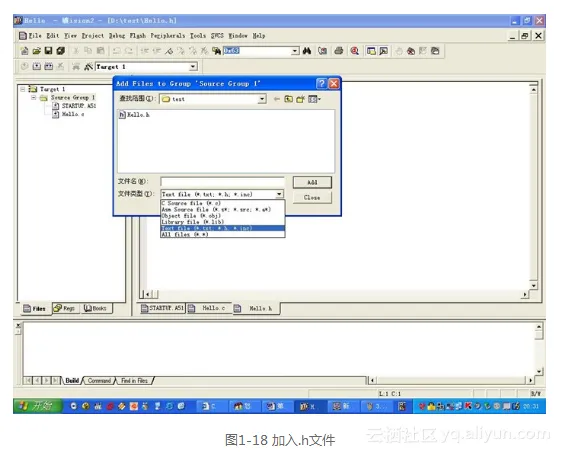561x454 pixels.
Task: Switch to the Find in Files output tab
Action: 134,381
